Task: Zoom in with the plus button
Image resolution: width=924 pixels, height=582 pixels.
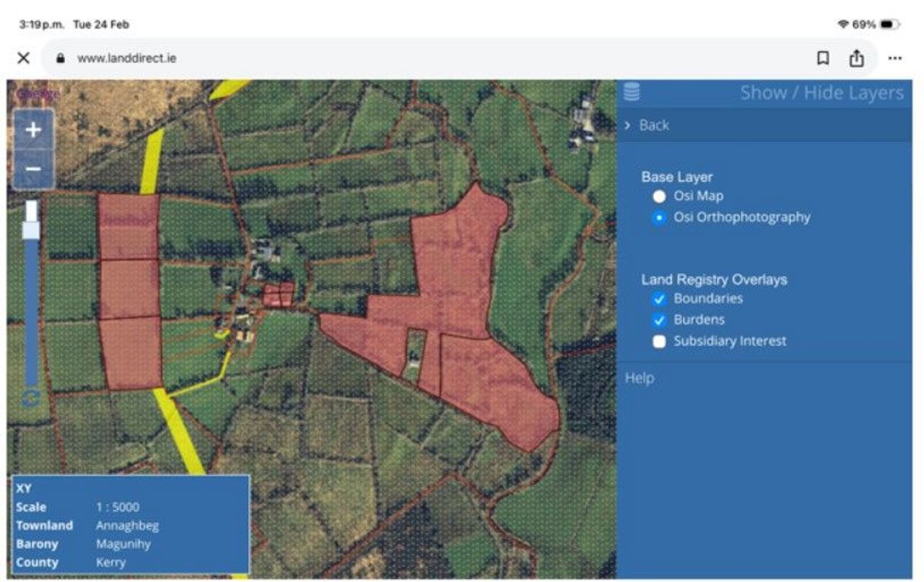Action: pyautogui.click(x=33, y=131)
